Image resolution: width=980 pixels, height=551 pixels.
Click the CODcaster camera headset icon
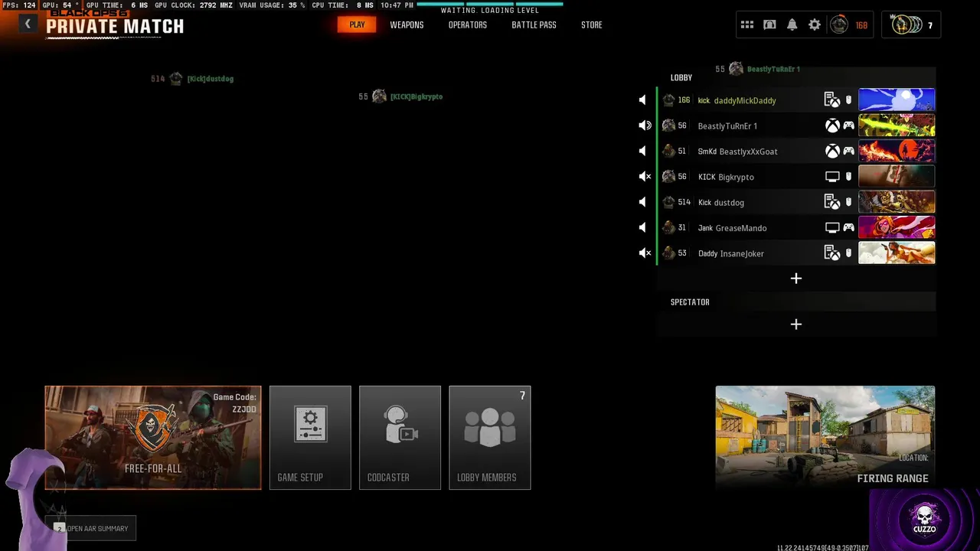click(x=400, y=425)
